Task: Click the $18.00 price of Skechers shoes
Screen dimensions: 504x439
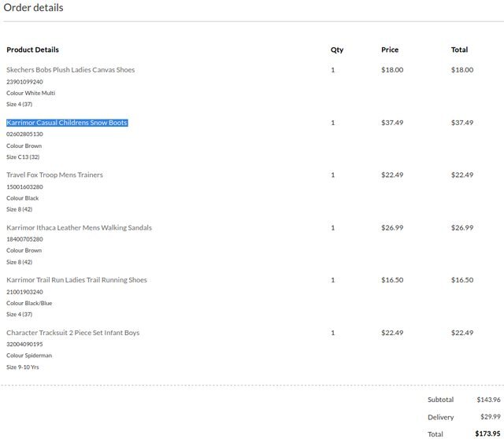Action: [x=392, y=70]
